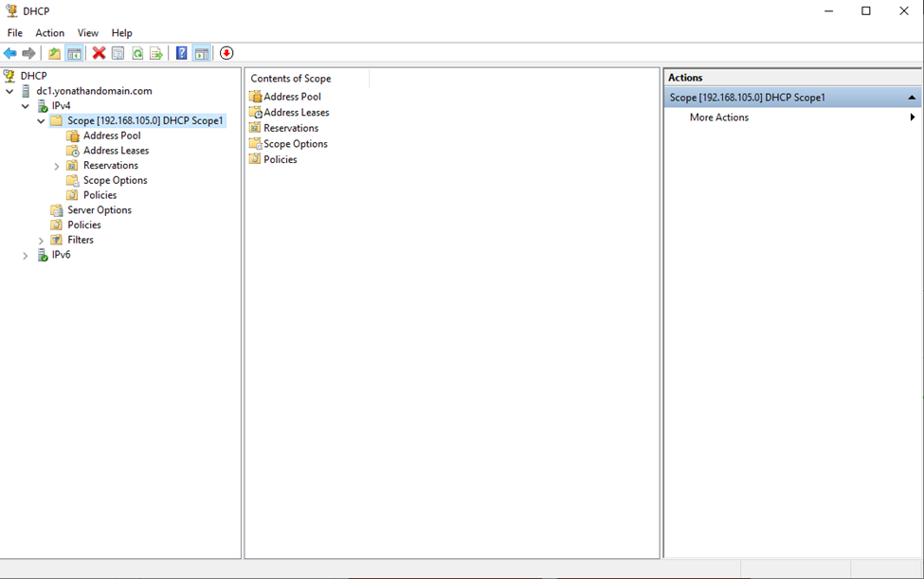Select the dc1.yonathandomain.com server node
924x579 pixels.
pos(94,91)
